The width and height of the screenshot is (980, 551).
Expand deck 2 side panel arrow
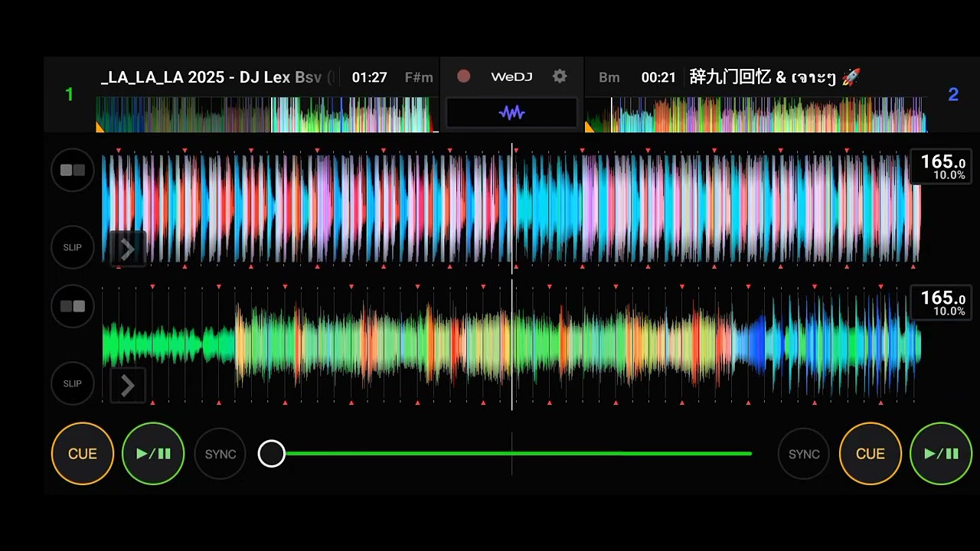pyautogui.click(x=127, y=386)
